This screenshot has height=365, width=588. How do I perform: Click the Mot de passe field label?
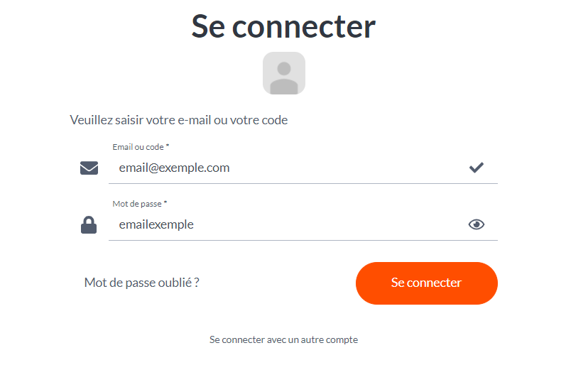[137, 204]
